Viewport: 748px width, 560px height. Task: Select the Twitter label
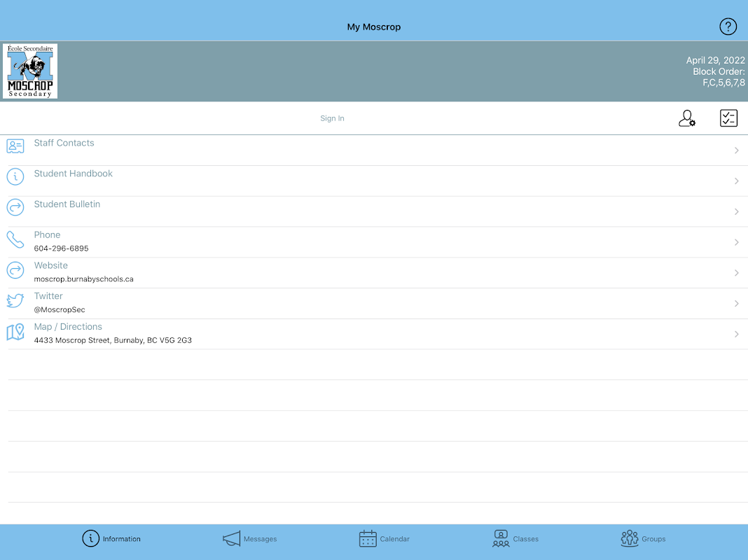(x=48, y=296)
